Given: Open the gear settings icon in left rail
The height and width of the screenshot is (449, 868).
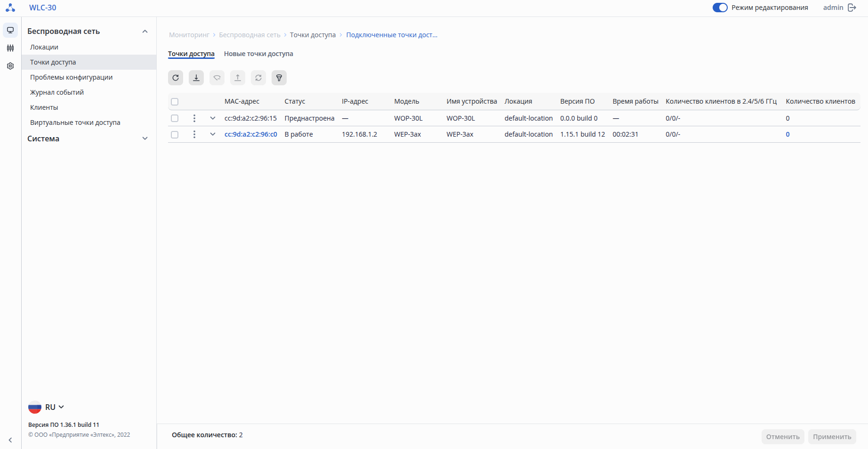Looking at the screenshot, I should click(x=10, y=66).
